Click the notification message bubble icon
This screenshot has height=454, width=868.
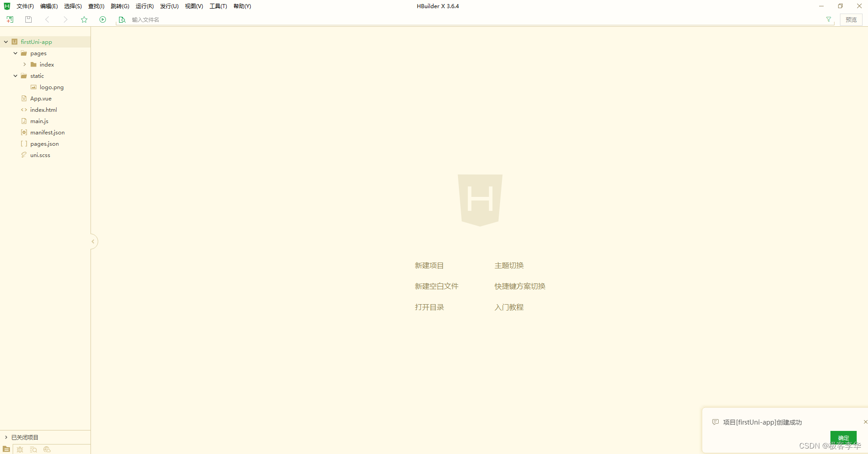pyautogui.click(x=715, y=422)
